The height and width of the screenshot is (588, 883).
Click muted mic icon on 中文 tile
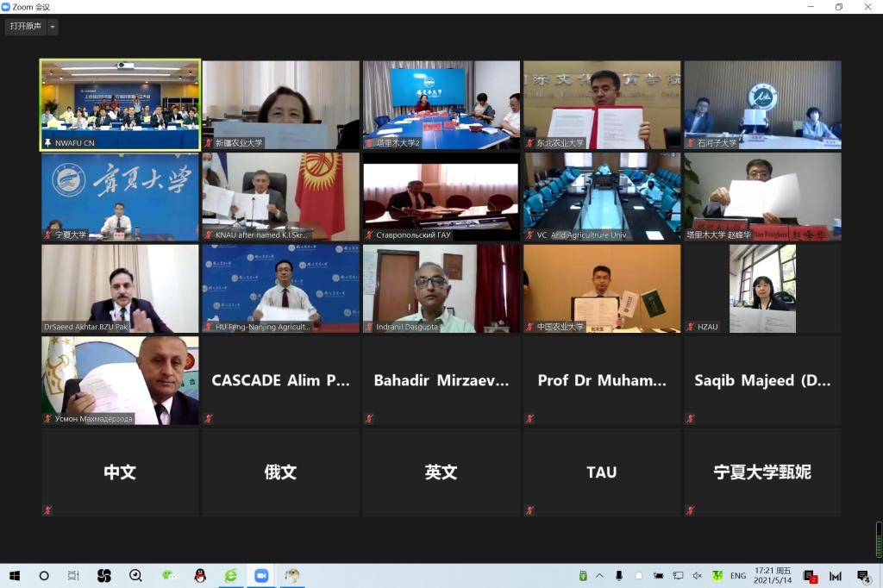coord(47,510)
